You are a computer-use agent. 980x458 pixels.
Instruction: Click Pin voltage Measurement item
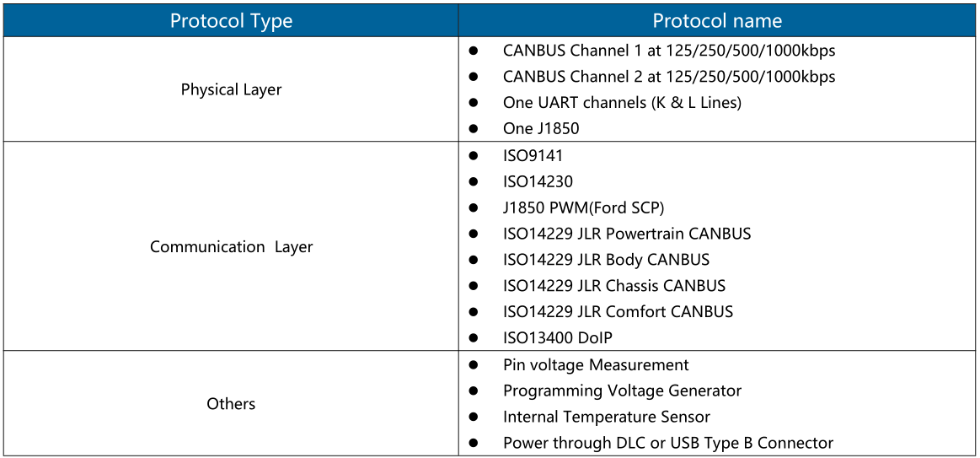coord(597,364)
